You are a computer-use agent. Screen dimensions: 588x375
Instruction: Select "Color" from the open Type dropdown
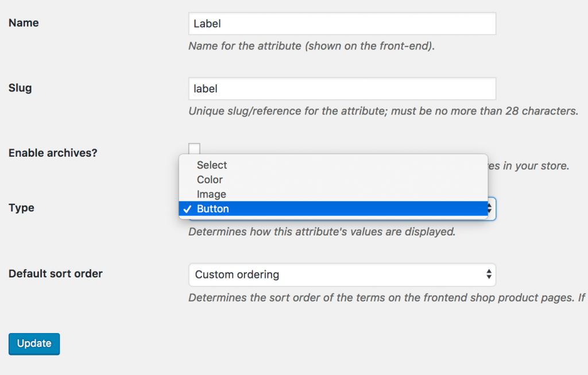tap(210, 180)
